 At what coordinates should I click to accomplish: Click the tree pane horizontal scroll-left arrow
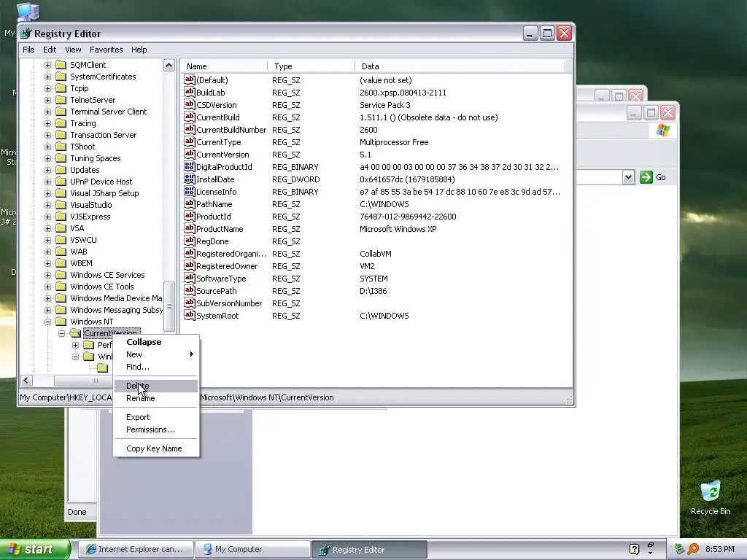(x=27, y=380)
